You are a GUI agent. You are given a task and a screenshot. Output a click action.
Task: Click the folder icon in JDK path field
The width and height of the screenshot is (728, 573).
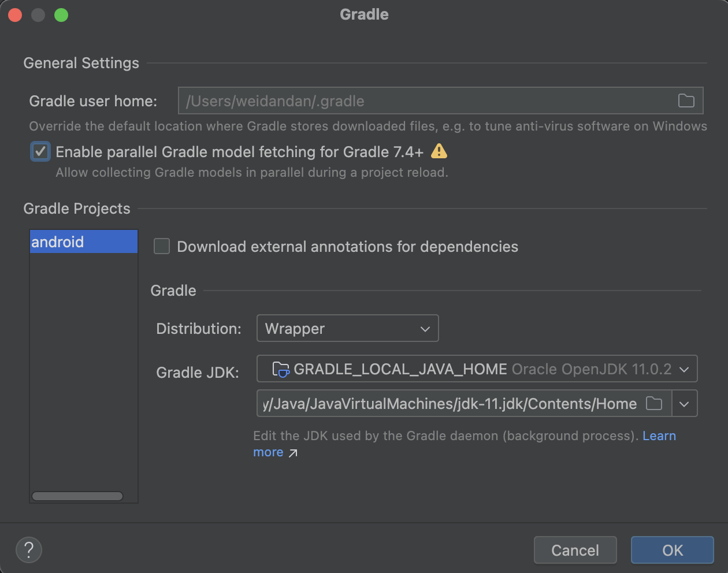654,403
